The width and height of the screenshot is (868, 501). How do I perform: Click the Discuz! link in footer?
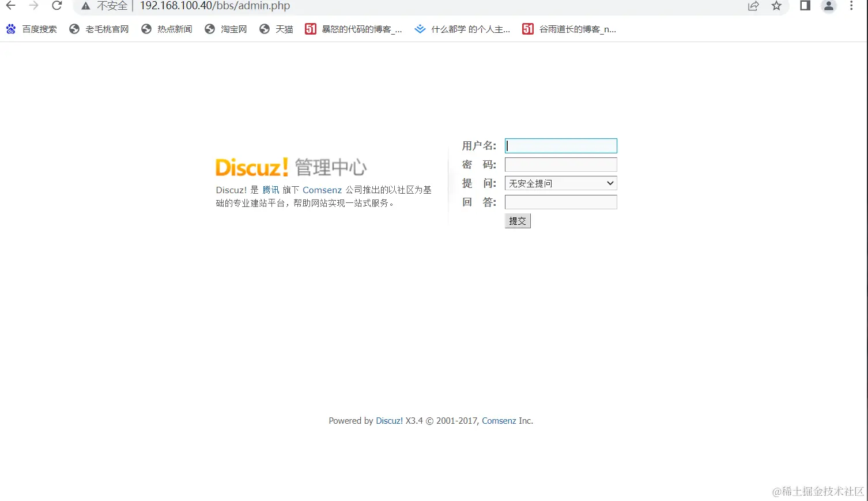point(390,421)
